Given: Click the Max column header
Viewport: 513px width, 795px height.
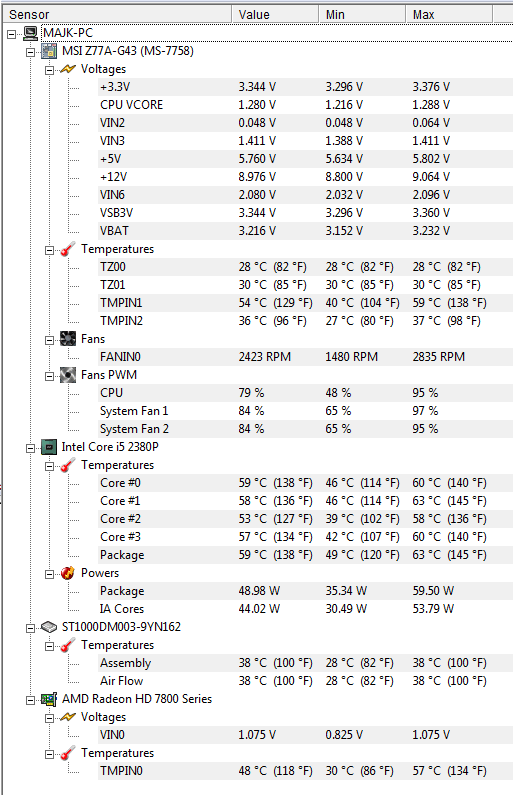Looking at the screenshot, I should [x=449, y=14].
